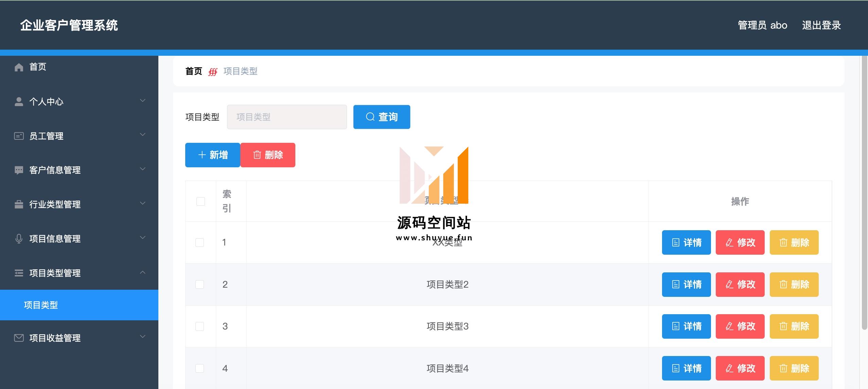Click the 项目信息管理 menu item
Screen dimensions: 868x389
(x=79, y=239)
